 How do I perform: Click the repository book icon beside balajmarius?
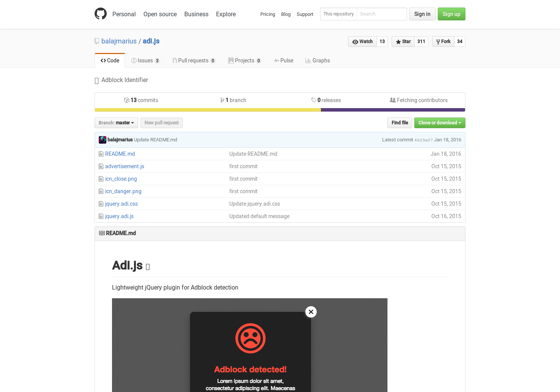pos(97,41)
